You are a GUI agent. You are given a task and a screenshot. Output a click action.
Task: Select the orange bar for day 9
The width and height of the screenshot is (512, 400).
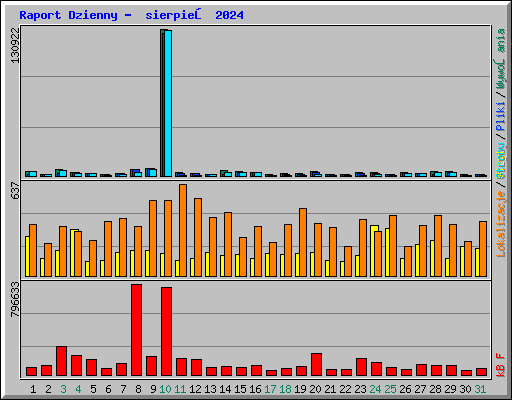[x=153, y=238]
